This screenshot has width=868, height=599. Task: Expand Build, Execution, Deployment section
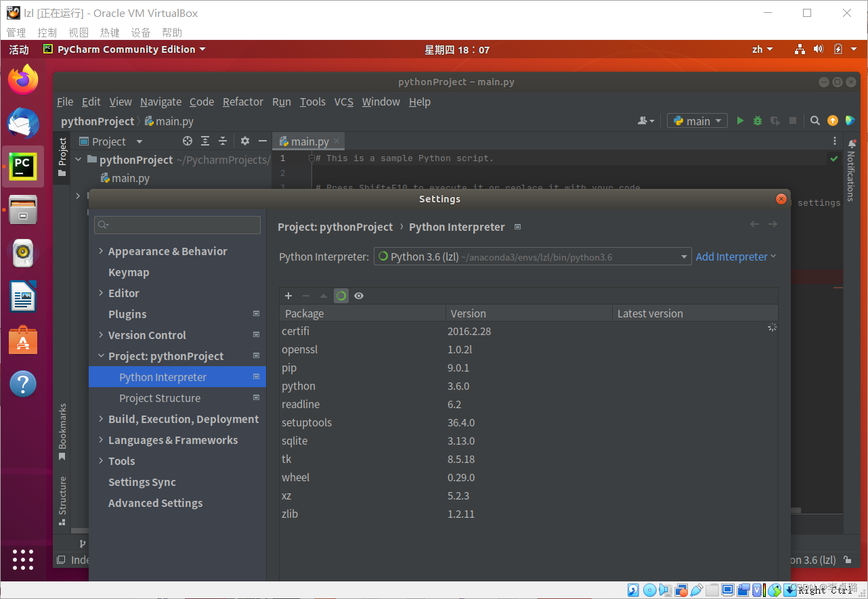101,419
